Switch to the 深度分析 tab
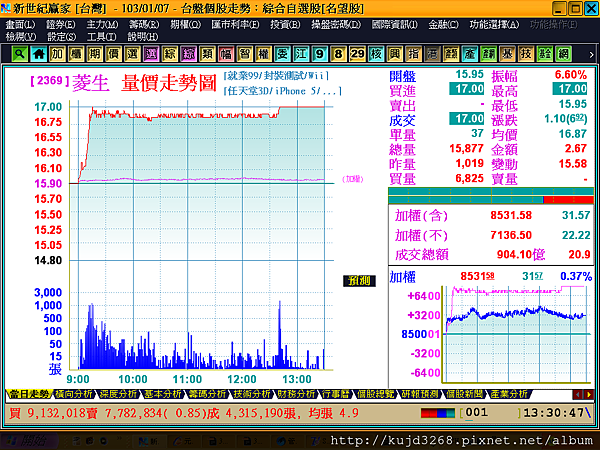The image size is (600, 450). [119, 394]
